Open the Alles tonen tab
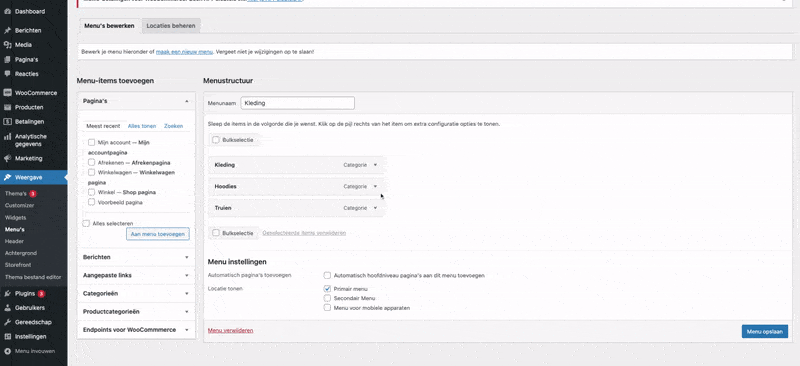 coord(142,126)
